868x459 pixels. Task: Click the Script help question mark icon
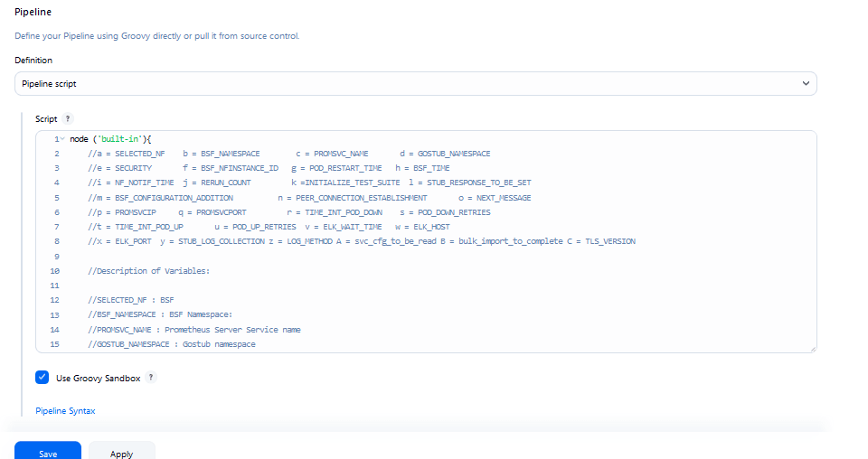68,119
